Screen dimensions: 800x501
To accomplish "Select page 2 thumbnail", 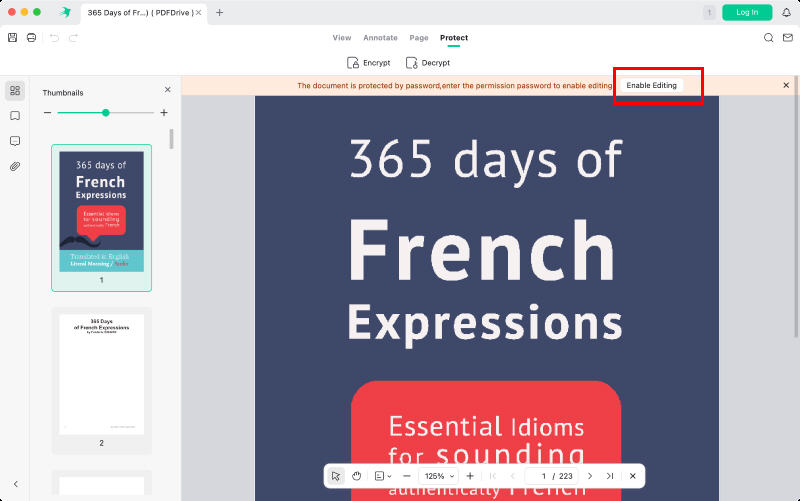I will 102,381.
